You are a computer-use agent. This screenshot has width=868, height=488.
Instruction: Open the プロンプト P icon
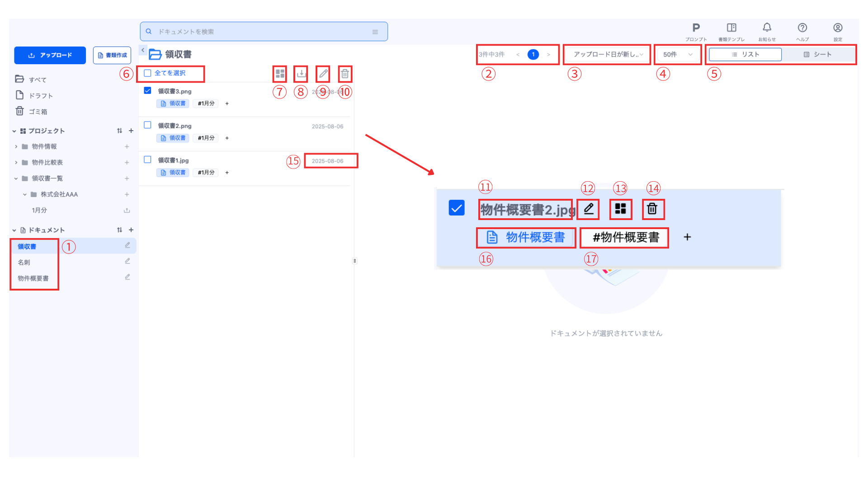point(696,28)
